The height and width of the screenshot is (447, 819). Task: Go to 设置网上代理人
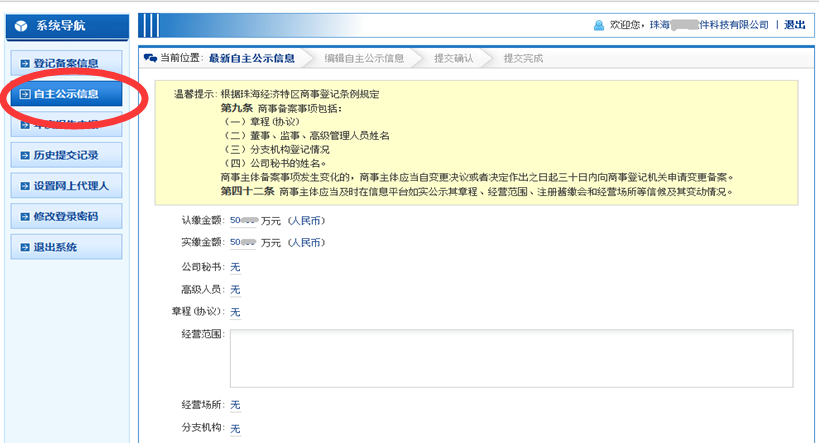point(66,186)
